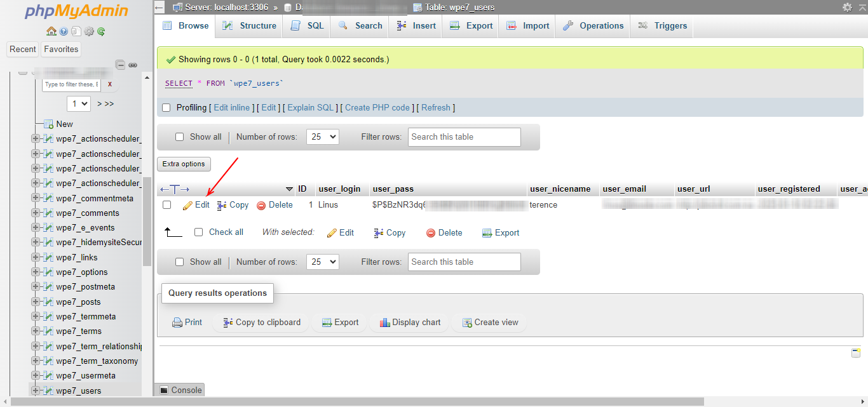Screen dimensions: 868x407
Task: Click the Recent button
Action: coord(23,50)
